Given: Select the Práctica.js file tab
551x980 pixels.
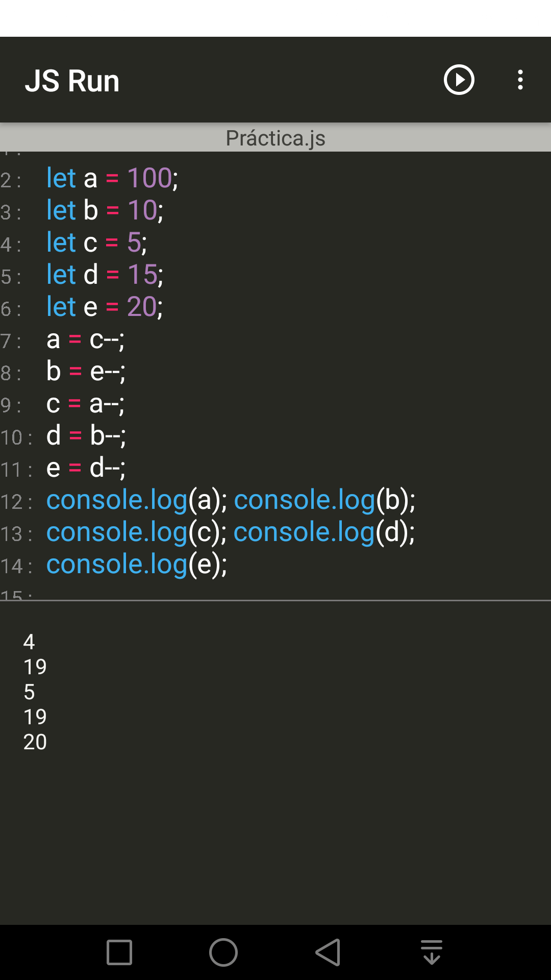Looking at the screenshot, I should coord(275,138).
